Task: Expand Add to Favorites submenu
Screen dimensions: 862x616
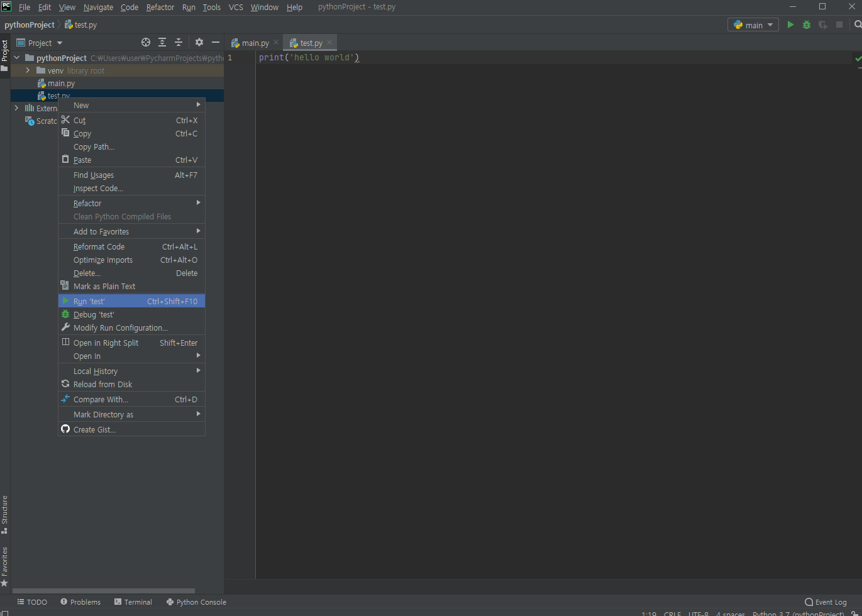Action: (131, 231)
